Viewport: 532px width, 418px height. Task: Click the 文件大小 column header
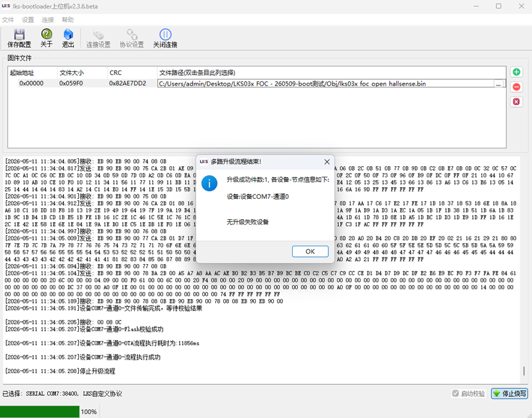(x=82, y=73)
